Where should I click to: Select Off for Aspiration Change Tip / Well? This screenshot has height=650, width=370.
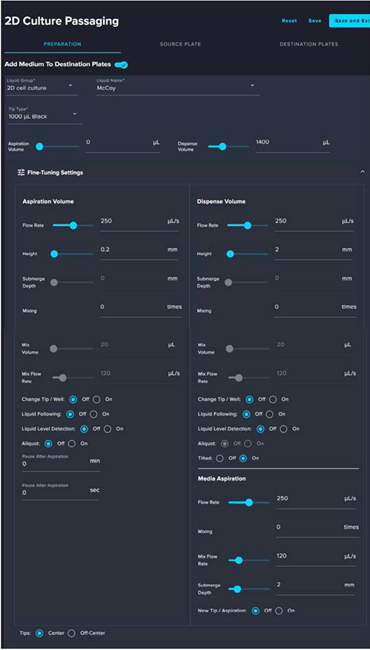click(73, 400)
